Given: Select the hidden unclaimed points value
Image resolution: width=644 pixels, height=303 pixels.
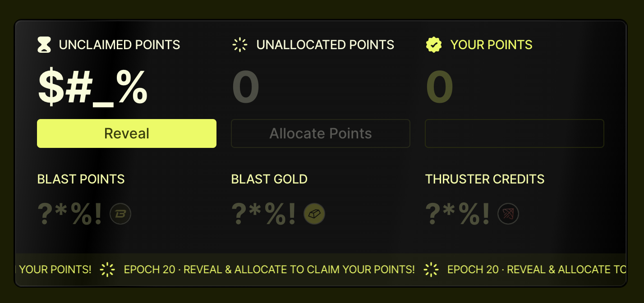Looking at the screenshot, I should [92, 87].
